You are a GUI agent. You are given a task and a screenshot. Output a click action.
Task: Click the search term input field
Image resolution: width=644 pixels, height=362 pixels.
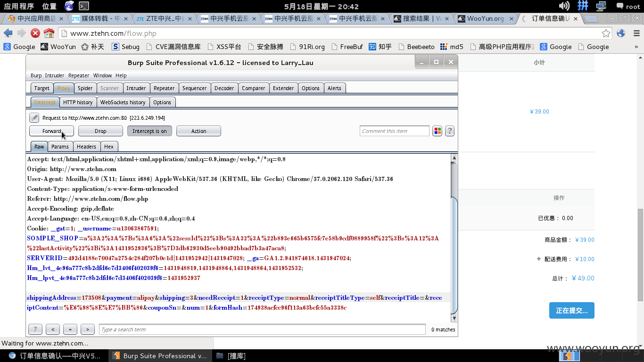(262, 329)
